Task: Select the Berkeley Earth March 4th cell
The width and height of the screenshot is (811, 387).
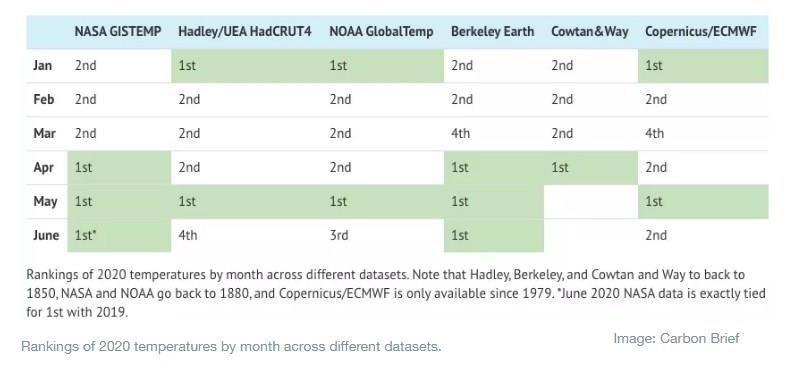Action: [x=494, y=133]
